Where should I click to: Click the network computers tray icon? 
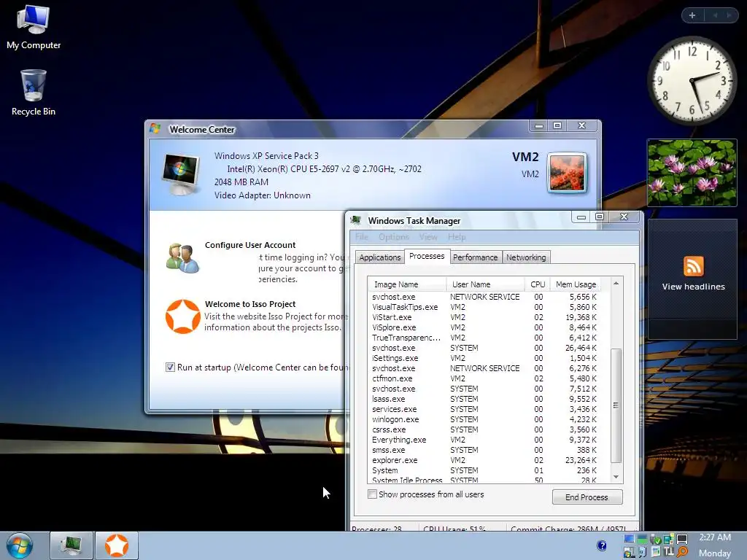click(669, 539)
